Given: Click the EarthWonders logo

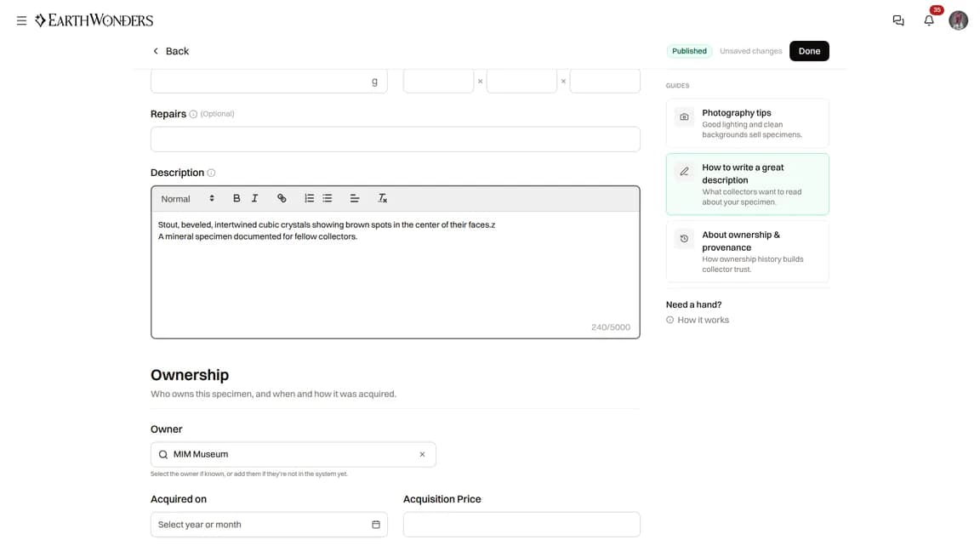Looking at the screenshot, I should pos(94,20).
